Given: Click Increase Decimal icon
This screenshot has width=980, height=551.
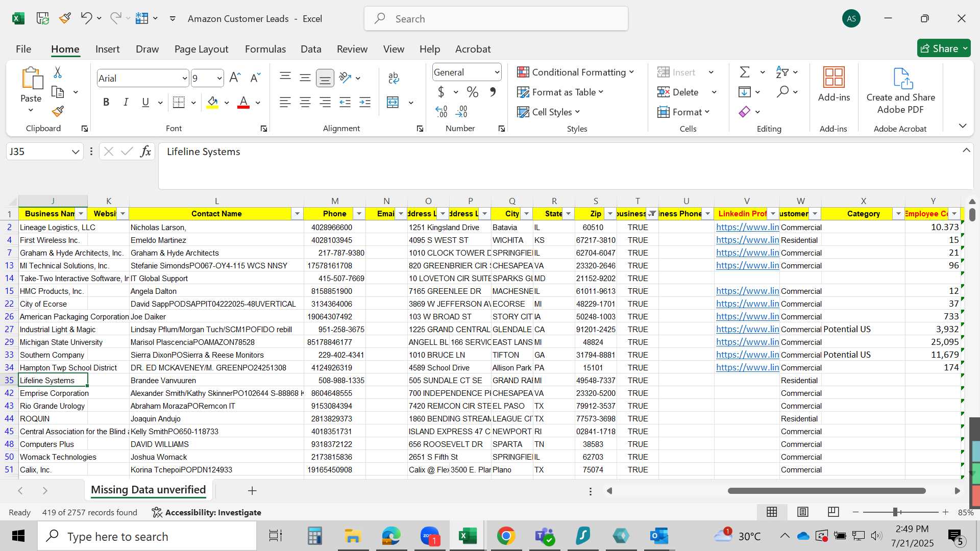Looking at the screenshot, I should [442, 111].
